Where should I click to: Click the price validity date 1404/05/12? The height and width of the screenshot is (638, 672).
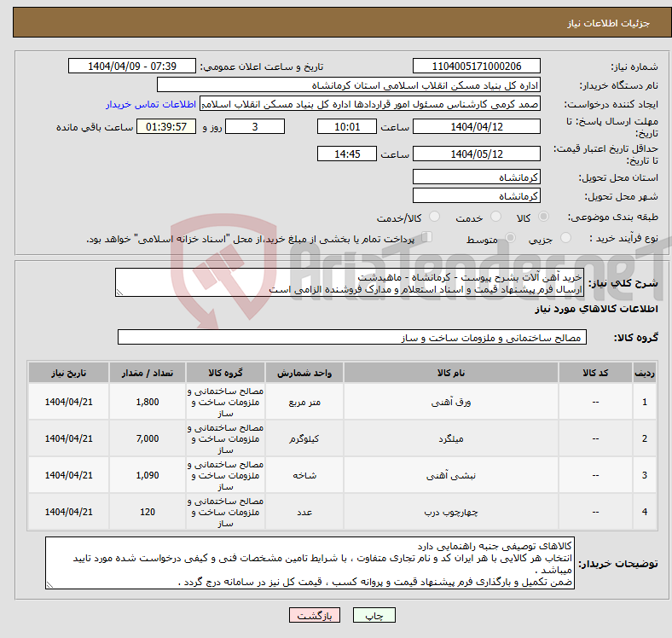[x=476, y=154]
